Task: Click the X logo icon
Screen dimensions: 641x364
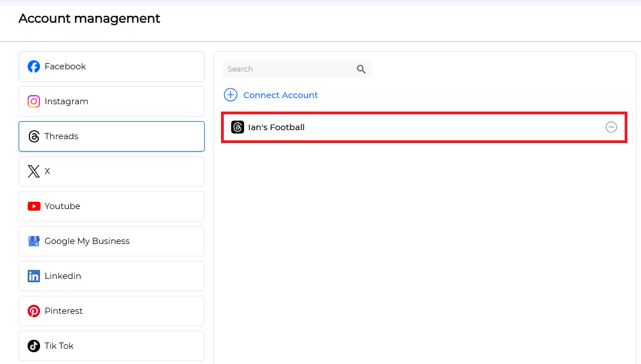Action: pyautogui.click(x=33, y=171)
